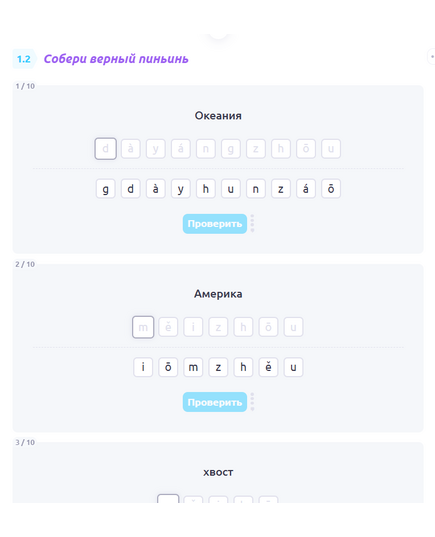Click the first answer slot under Океания
435x537 pixels.
click(x=105, y=149)
